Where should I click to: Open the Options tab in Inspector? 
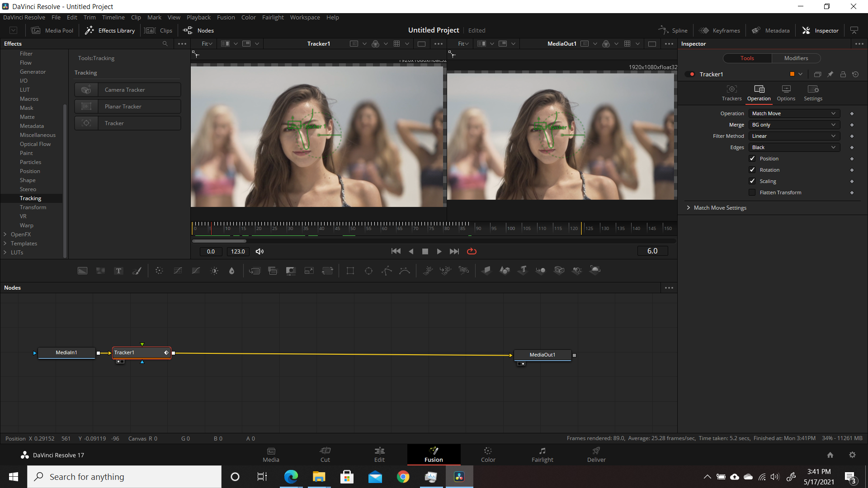[x=786, y=93]
